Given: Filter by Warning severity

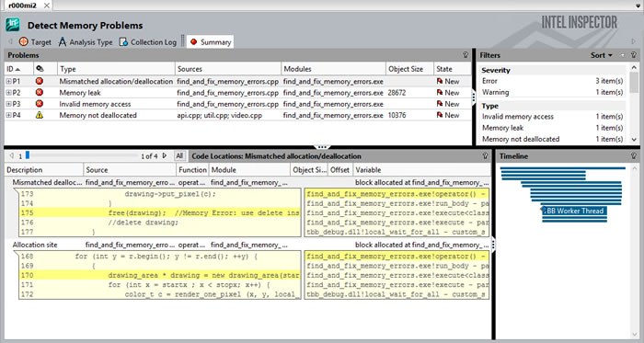Looking at the screenshot, I should click(x=552, y=92).
